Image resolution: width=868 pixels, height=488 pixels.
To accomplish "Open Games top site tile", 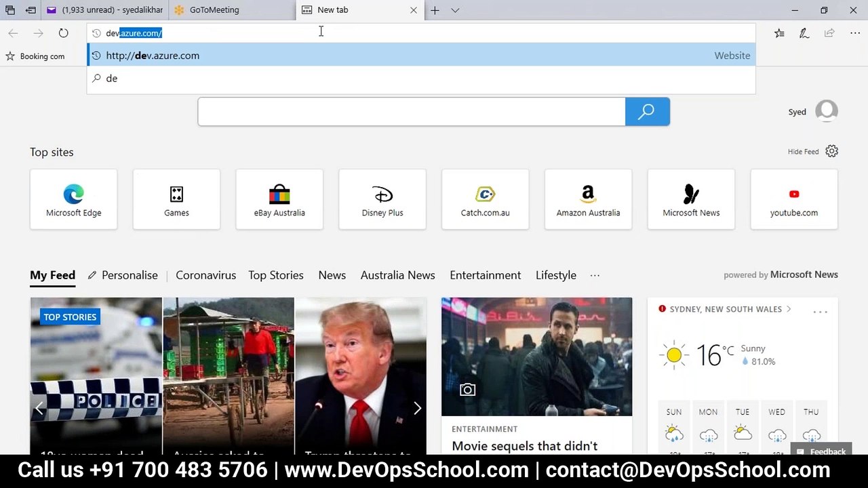I will tap(176, 199).
